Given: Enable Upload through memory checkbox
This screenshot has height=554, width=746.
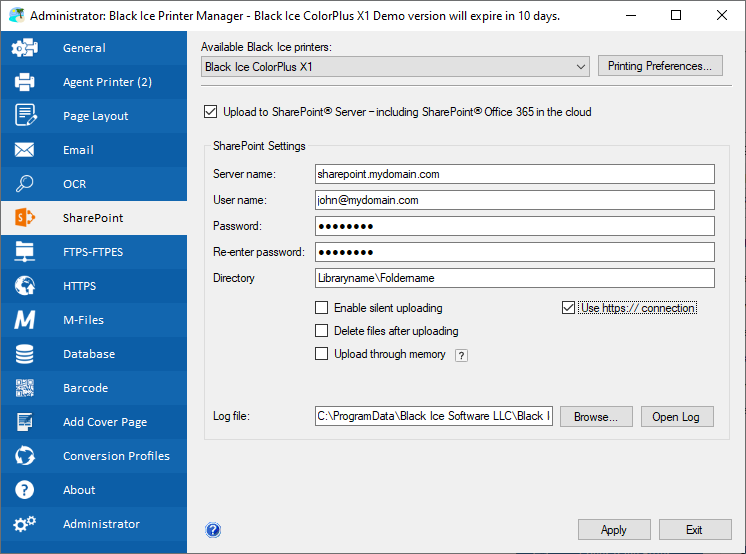Looking at the screenshot, I should (321, 354).
